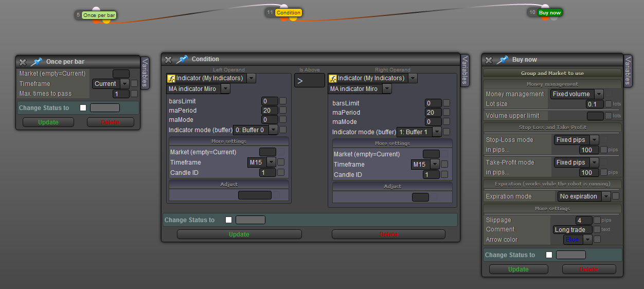Viewport: 644px width, 289px height.
Task: Pin the Condition panel
Action: tap(182, 60)
